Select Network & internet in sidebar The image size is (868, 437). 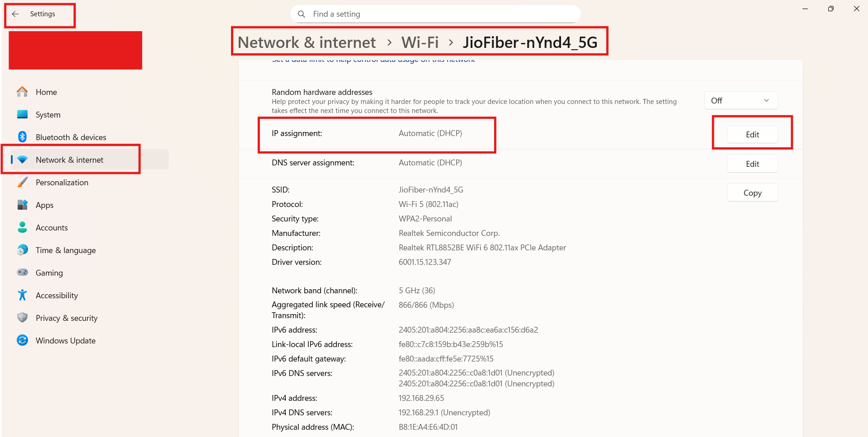[70, 160]
